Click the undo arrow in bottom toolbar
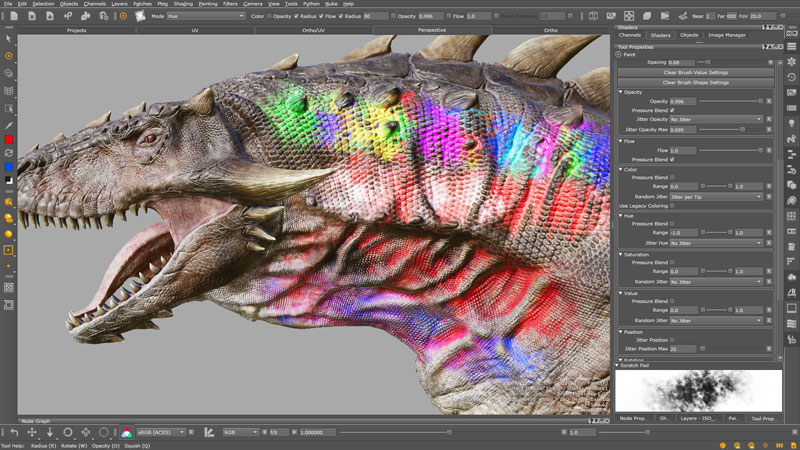This screenshot has width=800, height=450. coord(14,432)
